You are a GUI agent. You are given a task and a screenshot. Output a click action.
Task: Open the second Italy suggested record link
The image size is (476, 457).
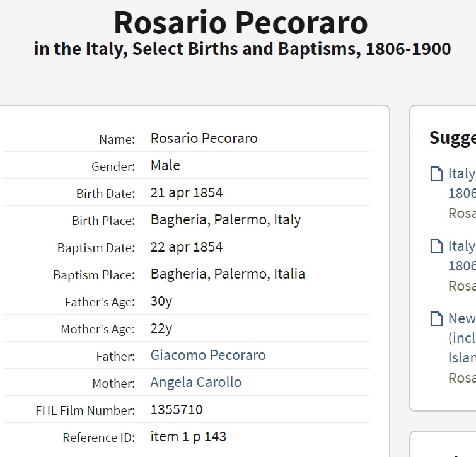tap(461, 246)
